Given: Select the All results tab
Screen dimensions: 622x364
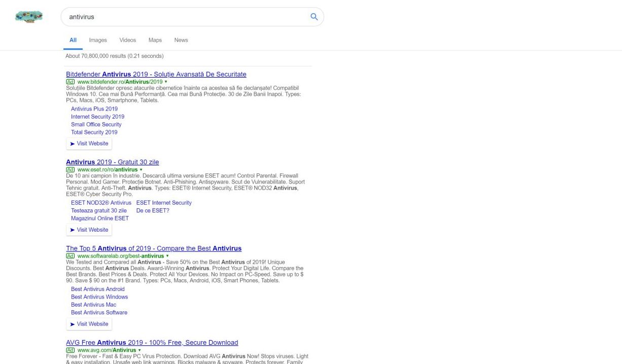Looking at the screenshot, I should point(73,40).
